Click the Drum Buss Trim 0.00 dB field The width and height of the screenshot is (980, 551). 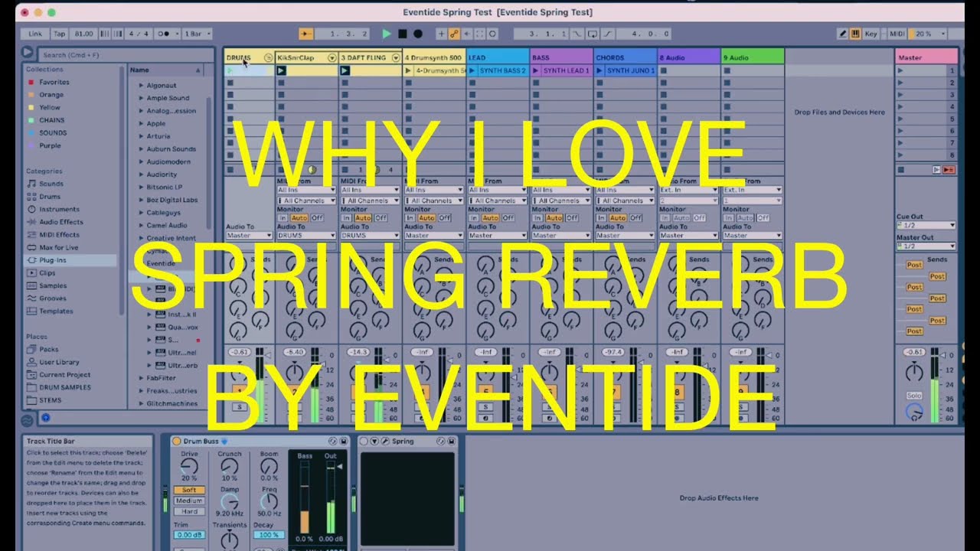pyautogui.click(x=189, y=535)
